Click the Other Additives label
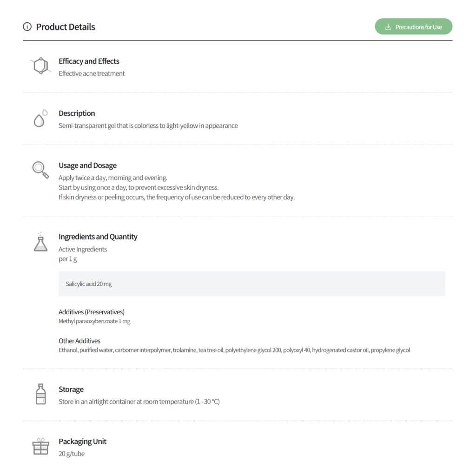The width and height of the screenshot is (476, 476). (x=79, y=341)
